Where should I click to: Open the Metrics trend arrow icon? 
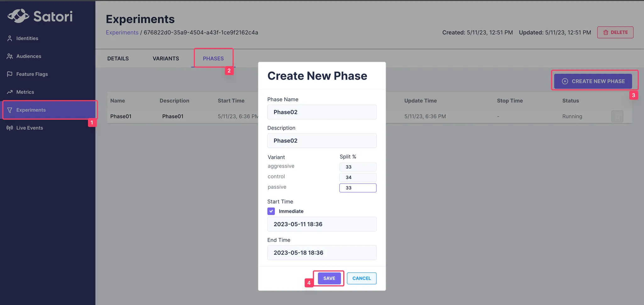pyautogui.click(x=10, y=92)
